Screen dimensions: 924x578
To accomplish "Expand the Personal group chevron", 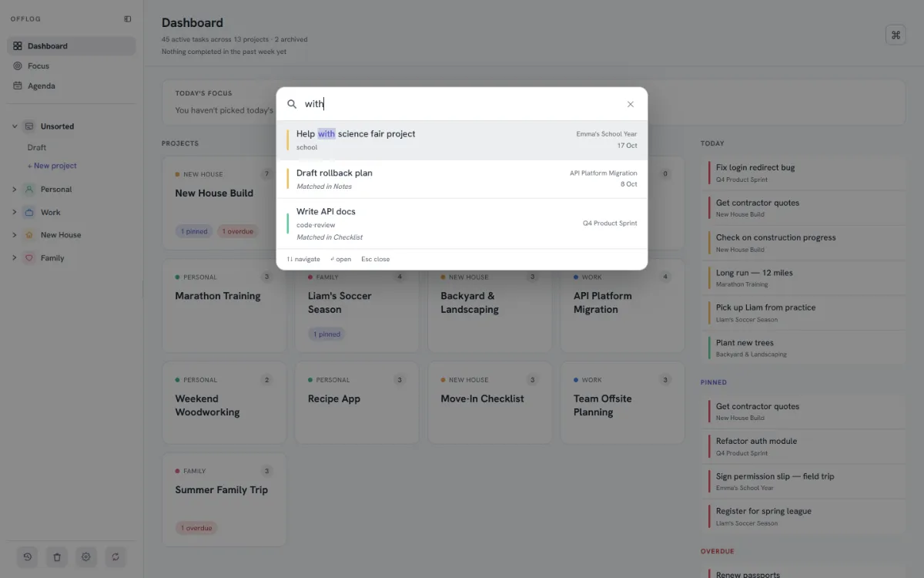I will click(x=14, y=190).
